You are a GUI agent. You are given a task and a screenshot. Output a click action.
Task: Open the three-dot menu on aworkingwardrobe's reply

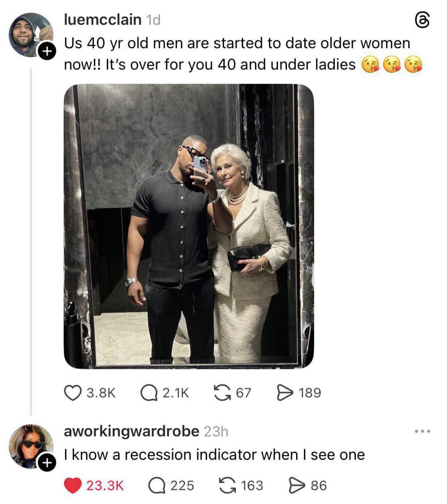[x=423, y=431]
